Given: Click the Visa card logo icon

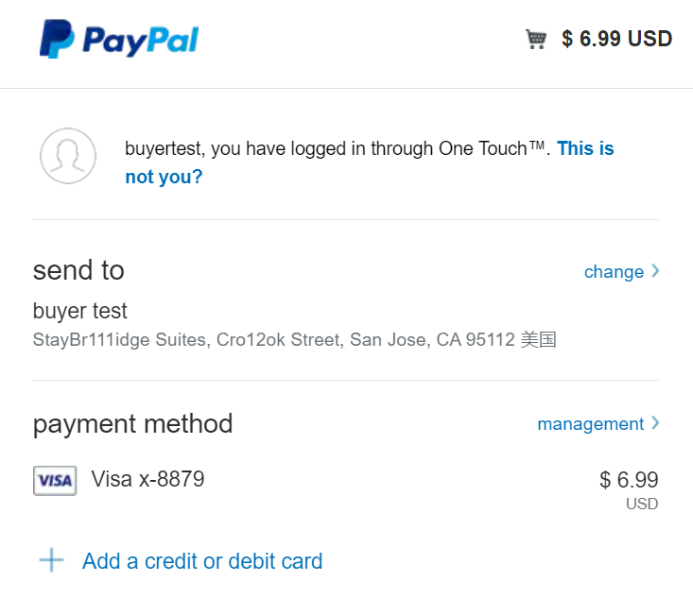Looking at the screenshot, I should click(54, 481).
